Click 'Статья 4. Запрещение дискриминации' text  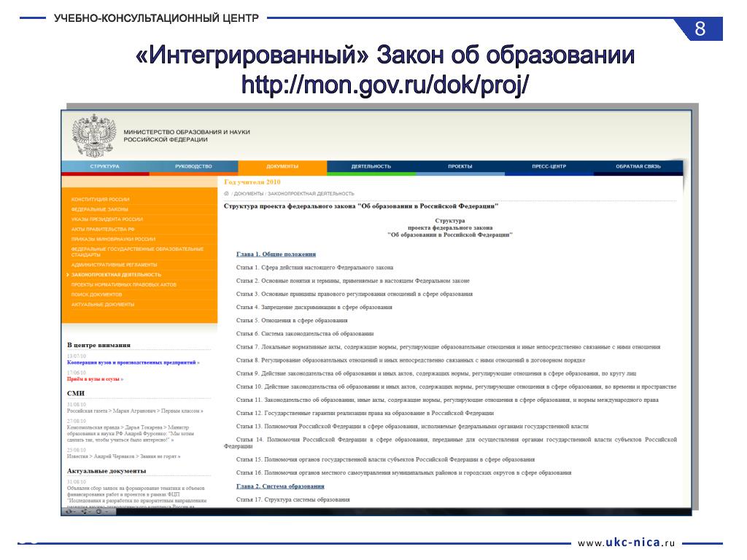(x=314, y=308)
